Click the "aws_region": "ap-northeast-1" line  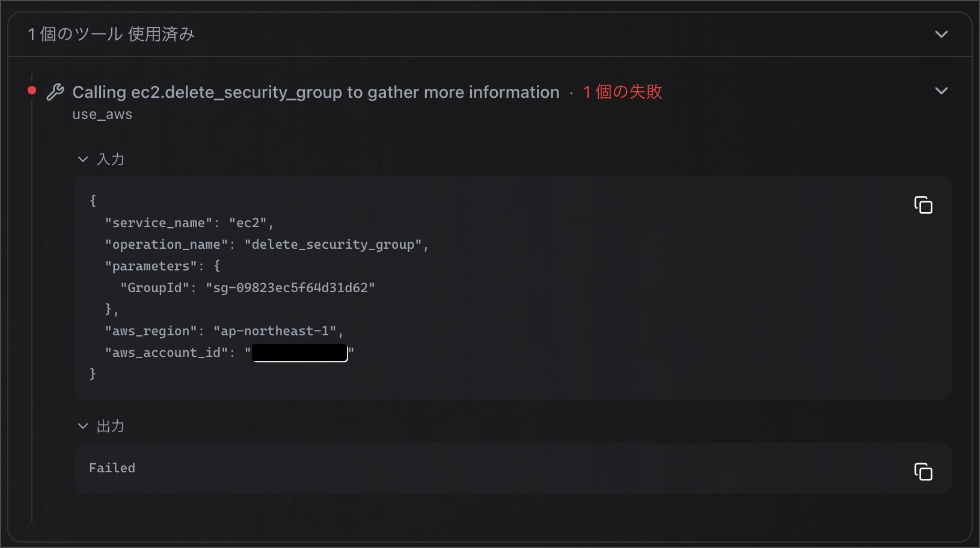point(224,331)
